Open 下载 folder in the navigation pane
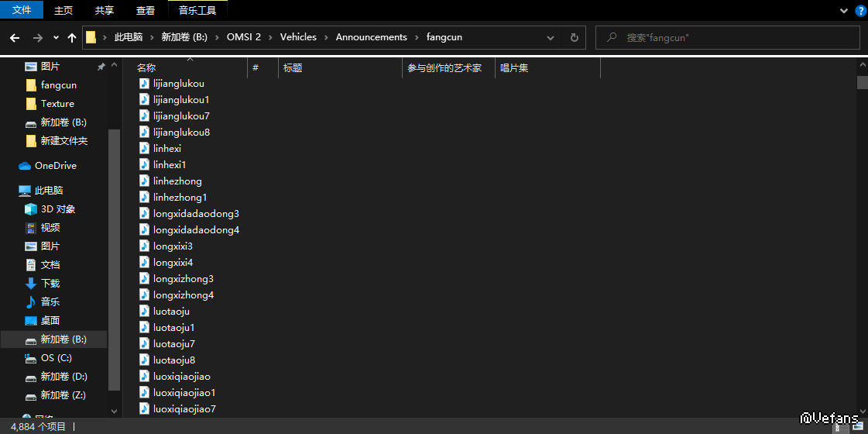The width and height of the screenshot is (868, 434). pyautogui.click(x=50, y=284)
